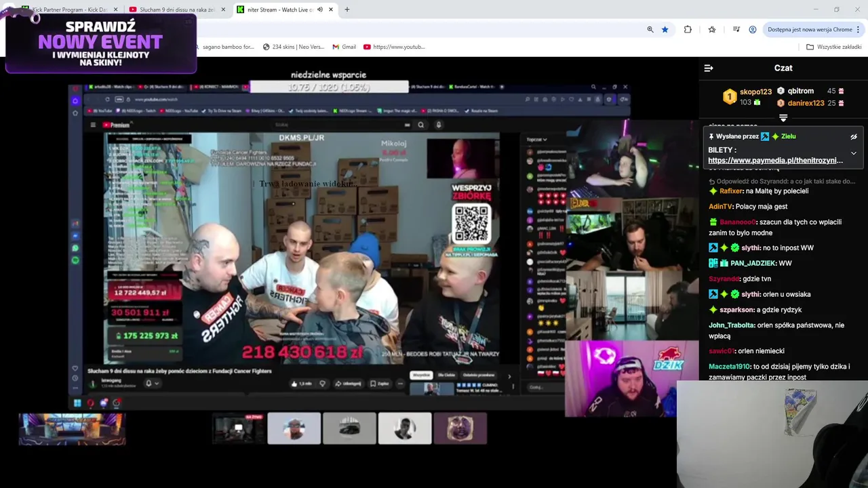Open the more actions ellipsis under the video
This screenshot has height=488, width=868.
(401, 384)
